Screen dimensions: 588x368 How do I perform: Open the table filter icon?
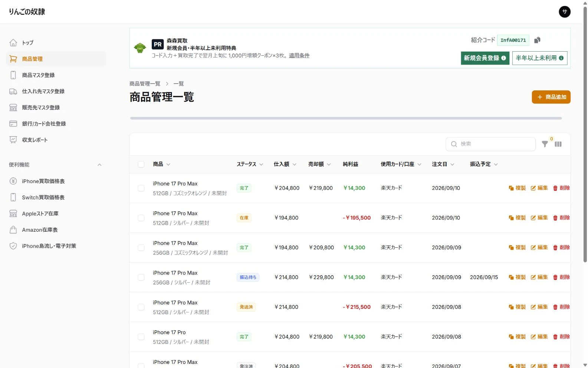click(x=545, y=144)
